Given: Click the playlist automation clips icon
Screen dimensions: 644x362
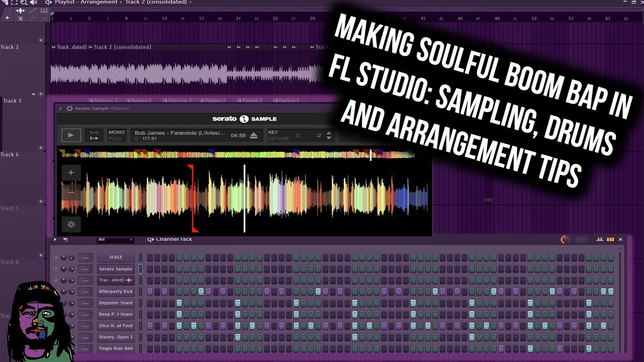Looking at the screenshot, I should (x=32, y=10).
